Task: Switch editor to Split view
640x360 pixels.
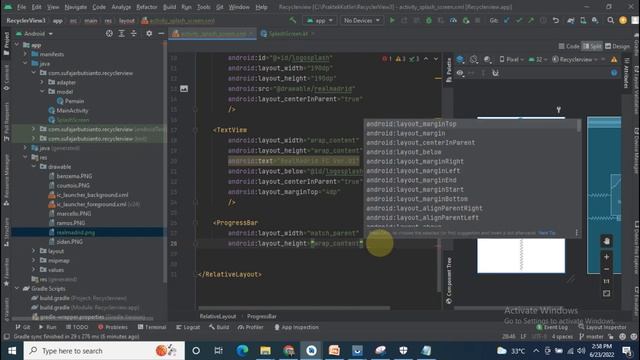Action: tap(592, 46)
